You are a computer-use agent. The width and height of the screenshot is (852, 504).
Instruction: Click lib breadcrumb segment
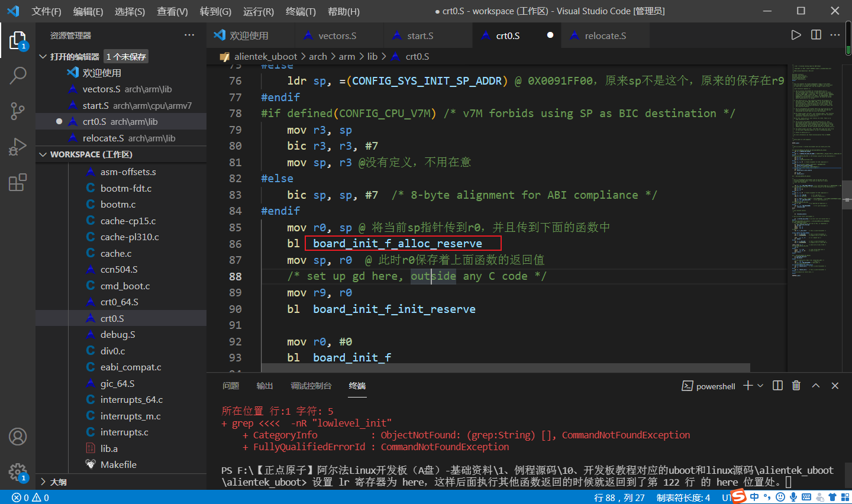tap(372, 56)
